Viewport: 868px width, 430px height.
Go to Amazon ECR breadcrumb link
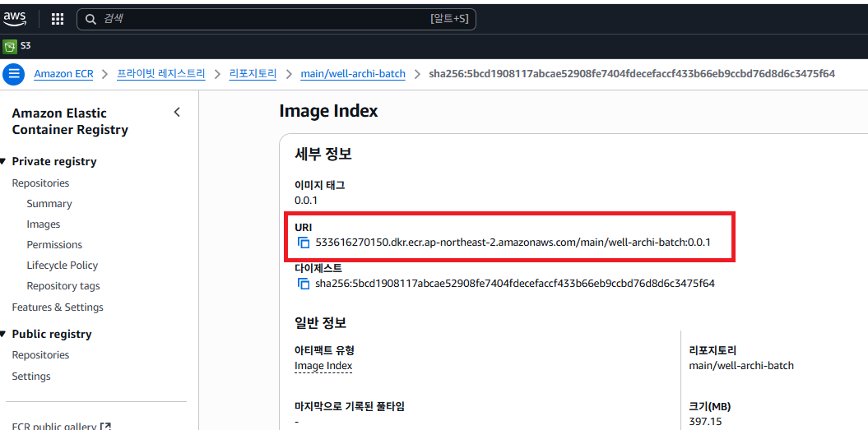63,74
